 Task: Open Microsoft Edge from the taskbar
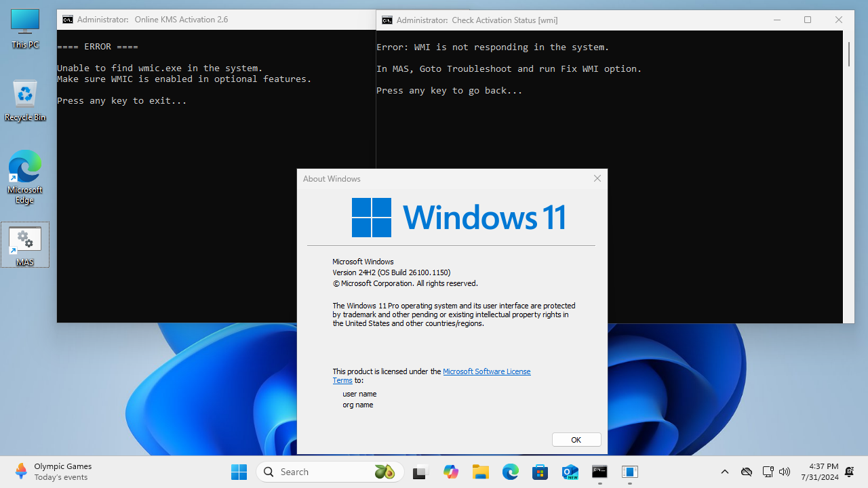511,472
